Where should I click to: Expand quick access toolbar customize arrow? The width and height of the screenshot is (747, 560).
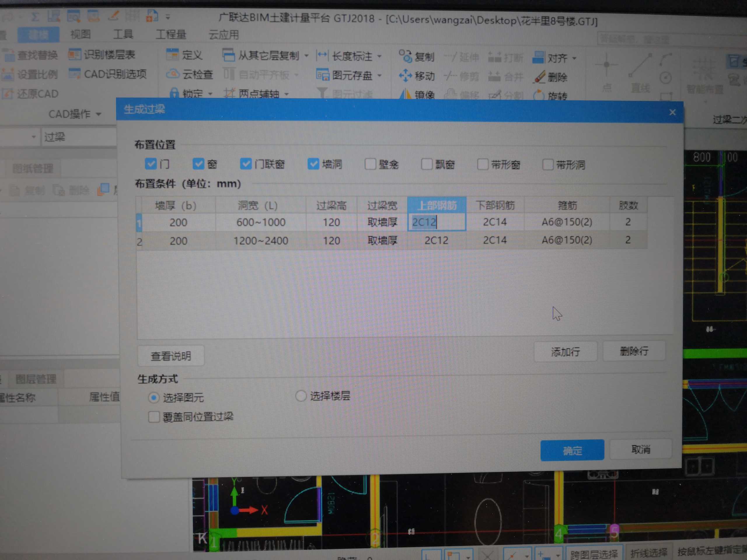pos(168,17)
